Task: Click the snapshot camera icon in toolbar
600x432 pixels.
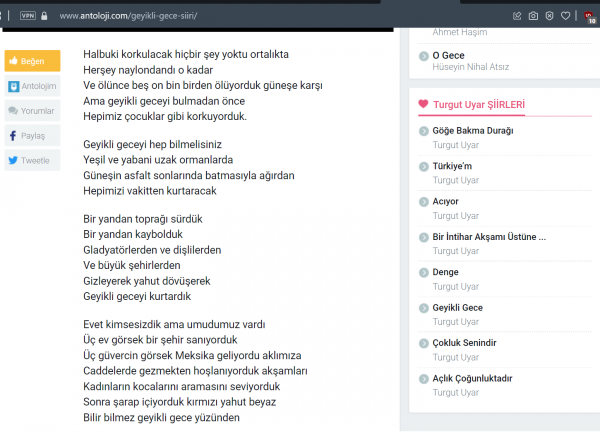Action: (x=533, y=16)
